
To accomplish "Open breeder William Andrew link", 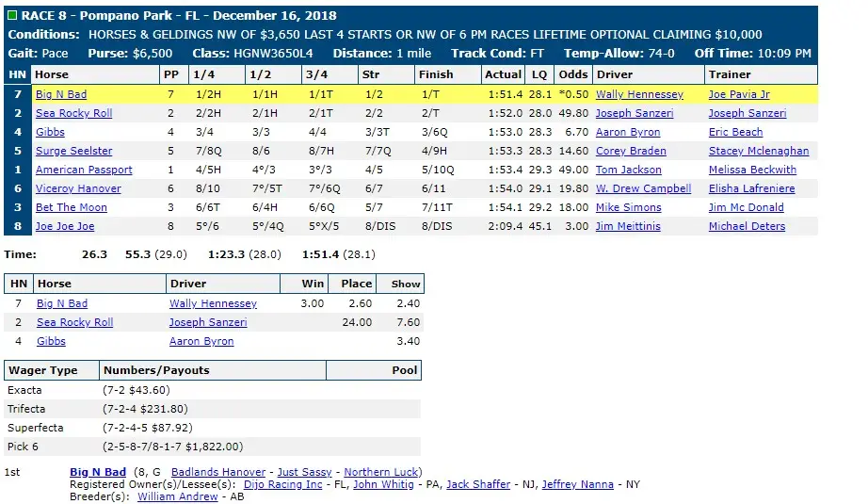I will tap(178, 496).
